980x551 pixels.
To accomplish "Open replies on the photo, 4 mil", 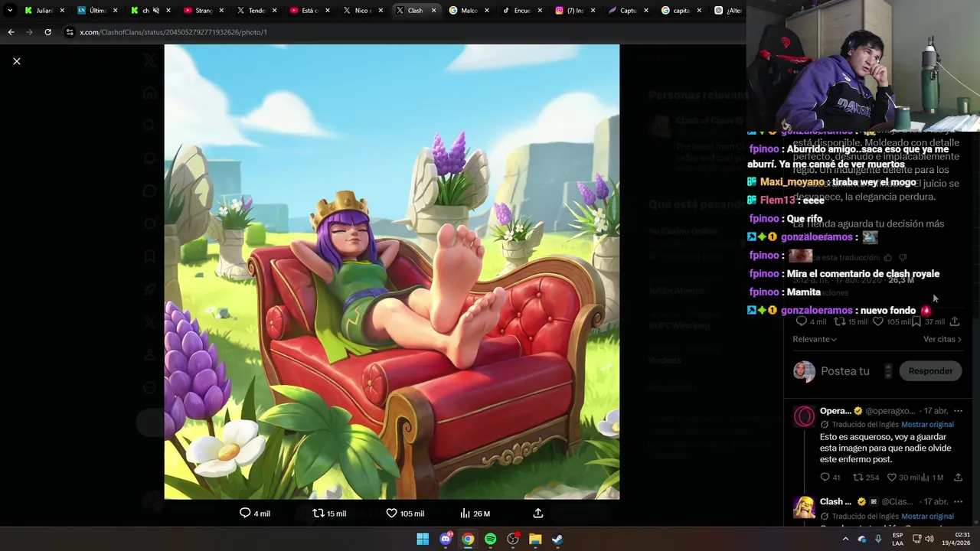I will (255, 514).
